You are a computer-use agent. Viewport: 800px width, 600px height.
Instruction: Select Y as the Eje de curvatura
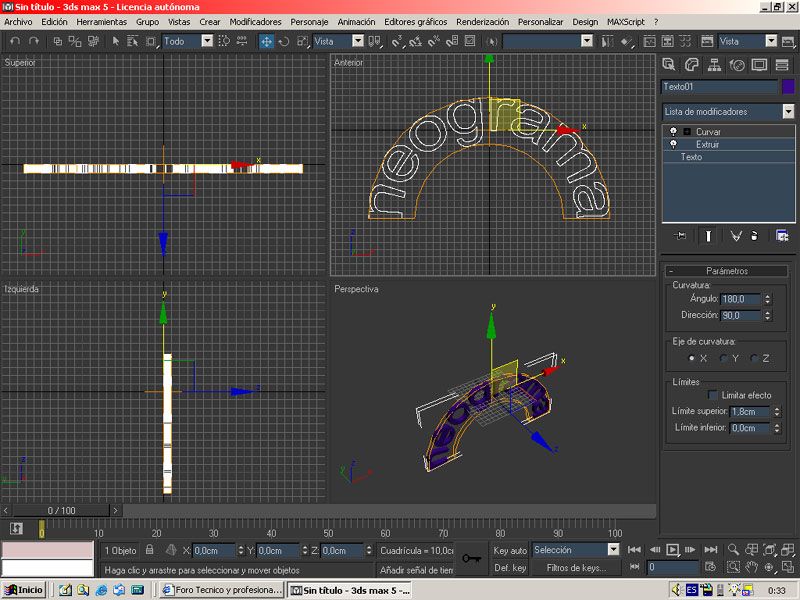click(723, 358)
